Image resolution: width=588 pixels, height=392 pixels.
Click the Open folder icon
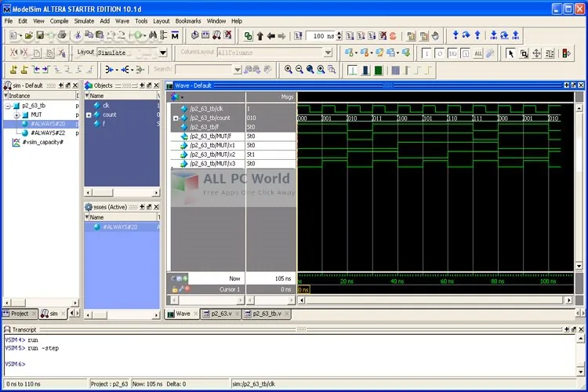click(x=29, y=35)
